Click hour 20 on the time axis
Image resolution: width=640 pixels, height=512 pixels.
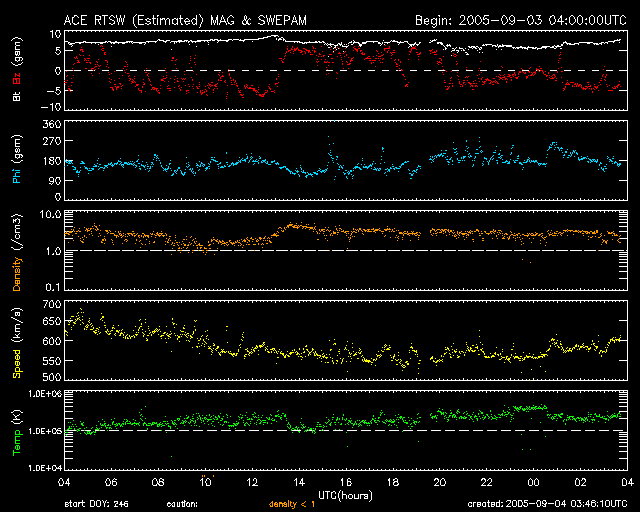[x=437, y=482]
